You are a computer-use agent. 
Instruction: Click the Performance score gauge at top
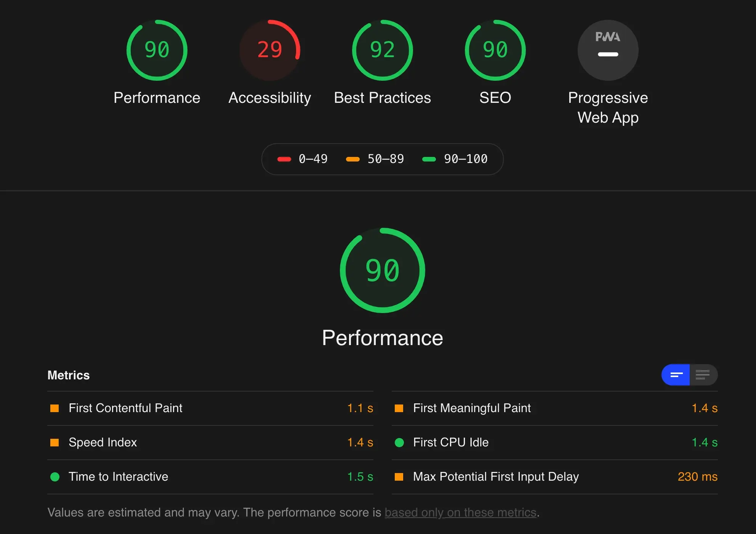point(157,50)
